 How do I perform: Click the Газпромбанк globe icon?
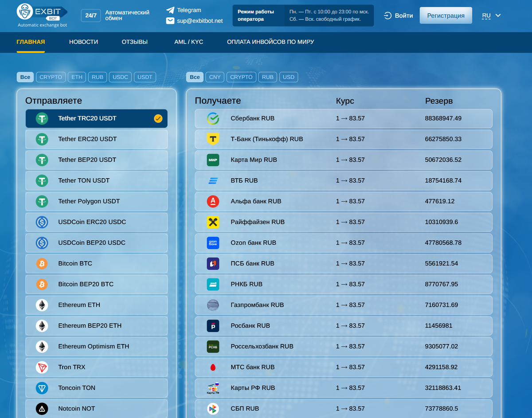pos(213,305)
